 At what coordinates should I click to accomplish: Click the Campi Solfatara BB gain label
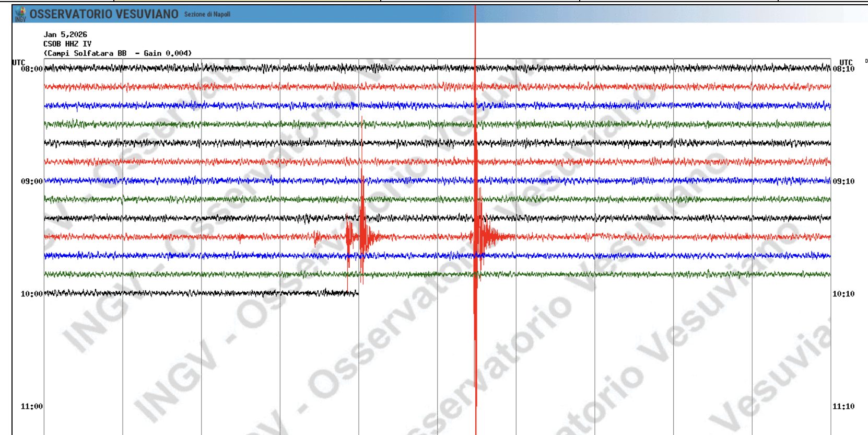[x=118, y=53]
